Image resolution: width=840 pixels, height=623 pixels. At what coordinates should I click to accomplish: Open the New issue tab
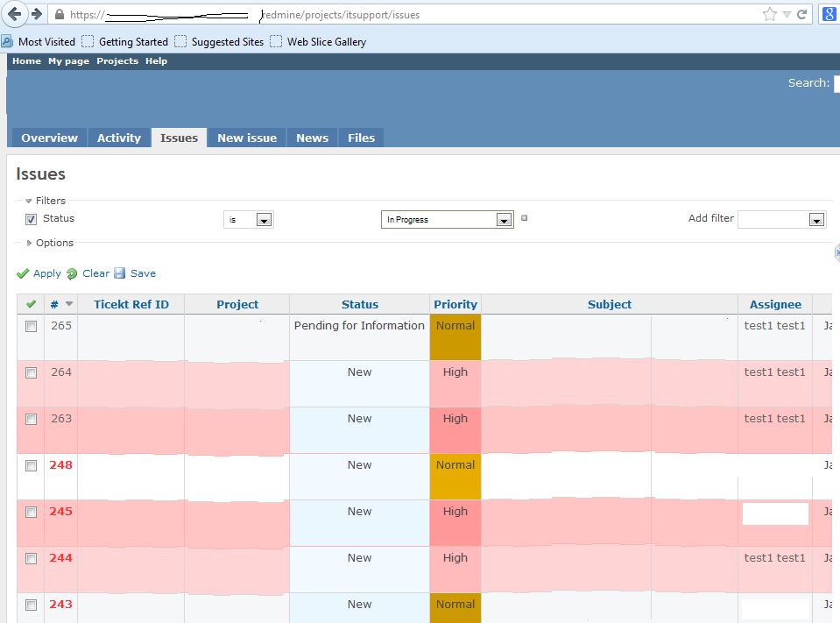click(247, 138)
